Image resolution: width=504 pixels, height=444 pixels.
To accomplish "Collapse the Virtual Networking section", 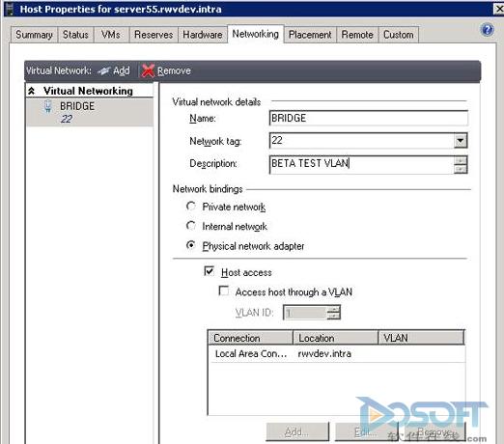I will pos(31,91).
